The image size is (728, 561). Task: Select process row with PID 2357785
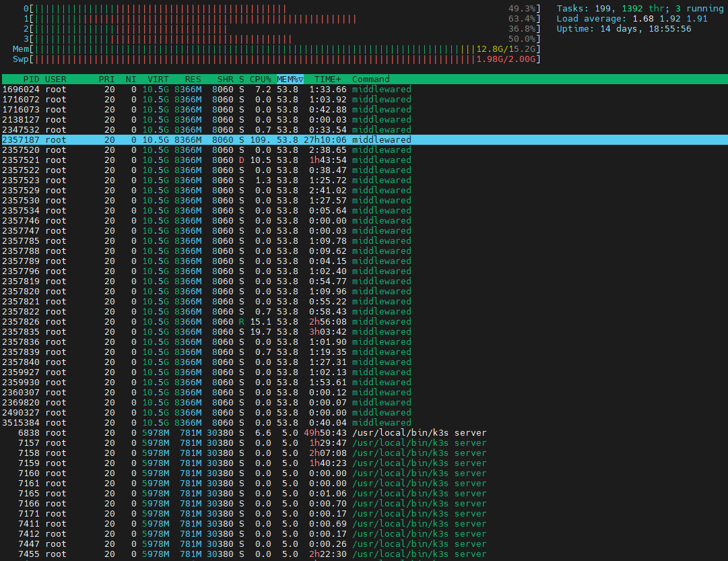tap(364, 241)
